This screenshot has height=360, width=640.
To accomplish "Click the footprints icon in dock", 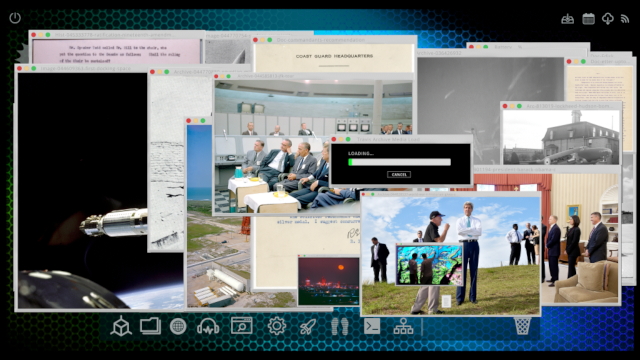I will point(340,327).
